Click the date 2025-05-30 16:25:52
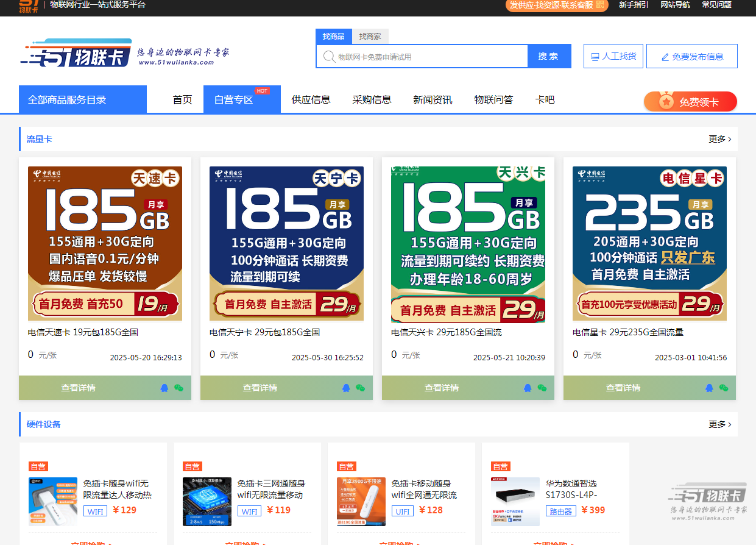756x545 pixels. [x=328, y=358]
